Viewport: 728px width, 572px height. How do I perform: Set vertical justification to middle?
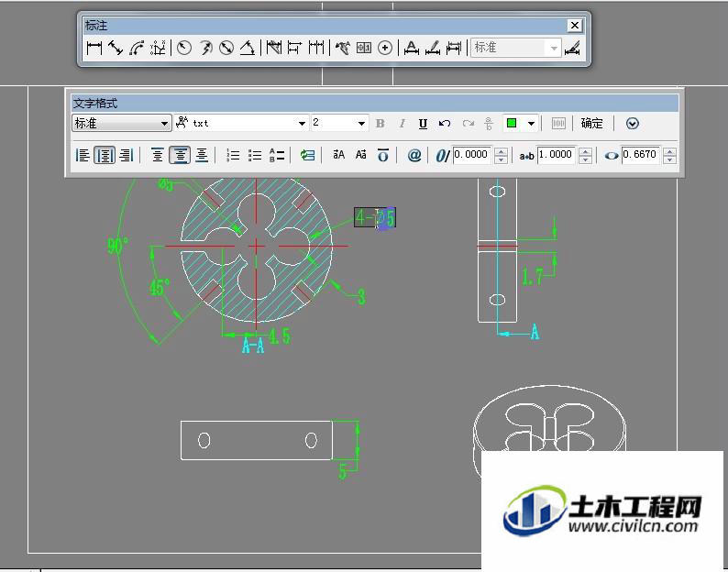tap(180, 155)
